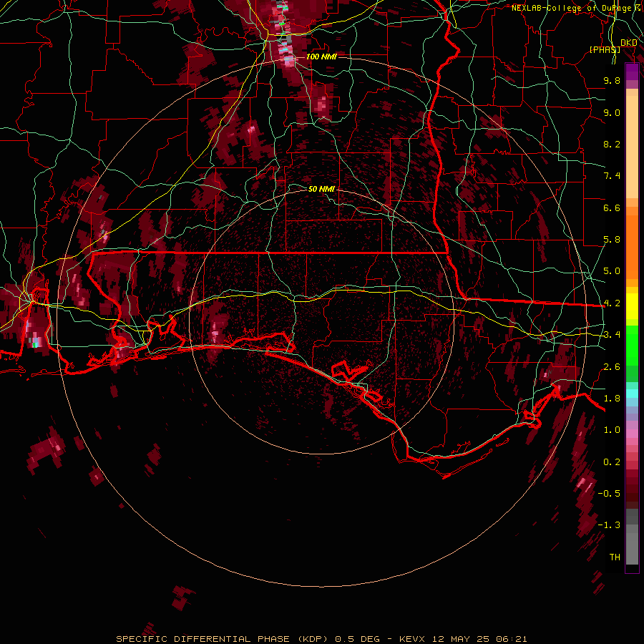Click the 5.8 legend value
Screen dimensions: 644x644
[612, 240]
